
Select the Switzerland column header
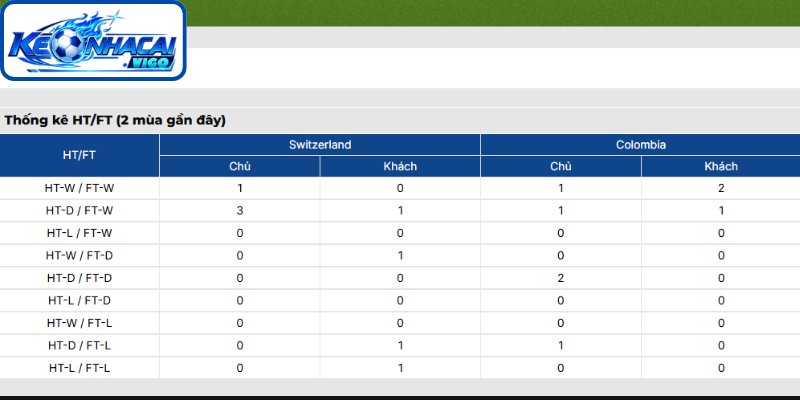pyautogui.click(x=320, y=145)
